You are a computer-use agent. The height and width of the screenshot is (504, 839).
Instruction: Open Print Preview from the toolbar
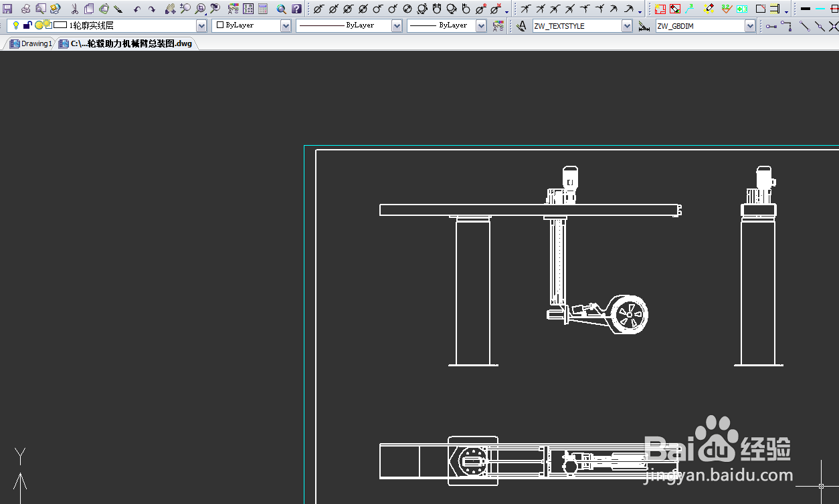pyautogui.click(x=40, y=9)
